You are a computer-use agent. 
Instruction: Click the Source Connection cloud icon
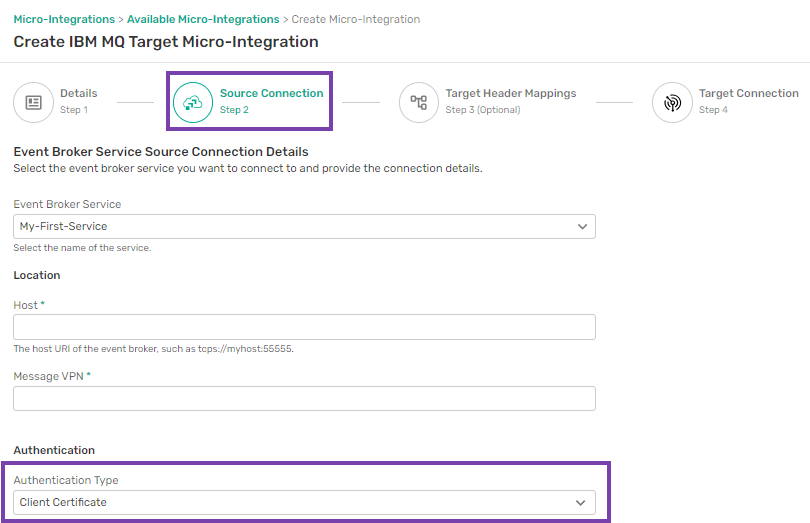pyautogui.click(x=193, y=102)
